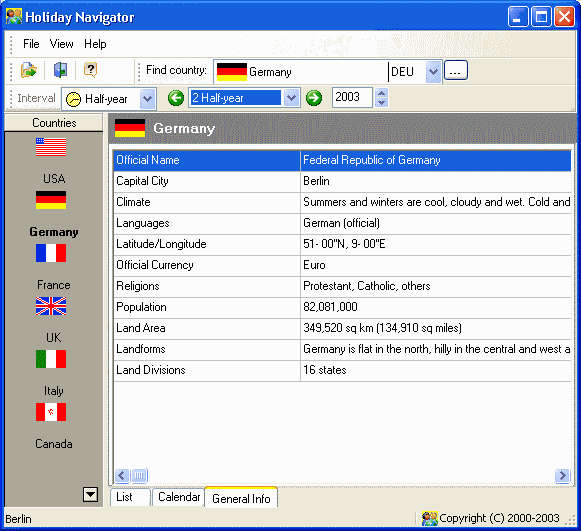Open the View menu
The height and width of the screenshot is (531, 581).
coord(62,44)
